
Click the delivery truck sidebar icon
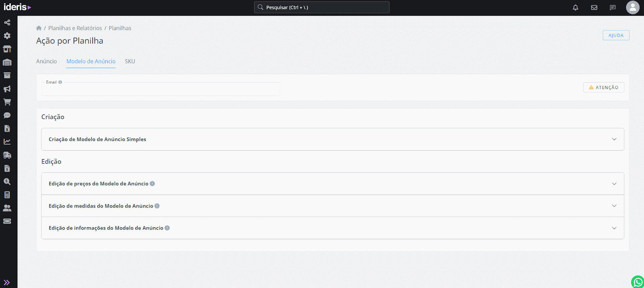[7, 155]
